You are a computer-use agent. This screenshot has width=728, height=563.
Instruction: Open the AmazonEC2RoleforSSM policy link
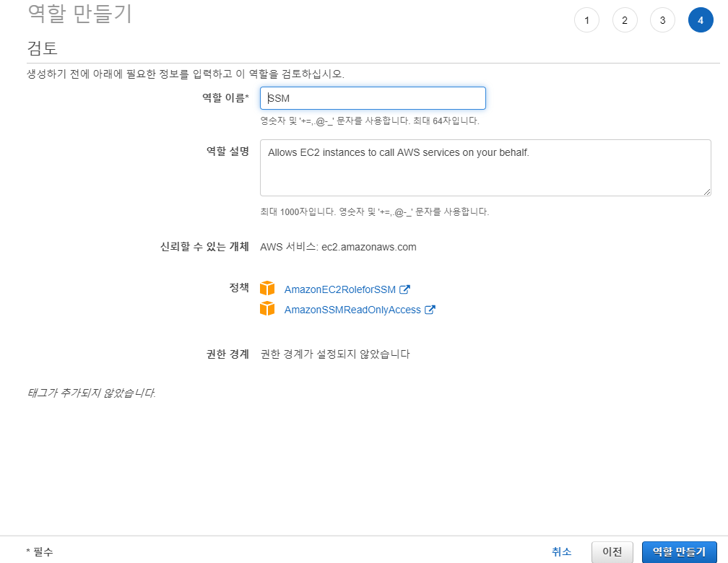(340, 289)
